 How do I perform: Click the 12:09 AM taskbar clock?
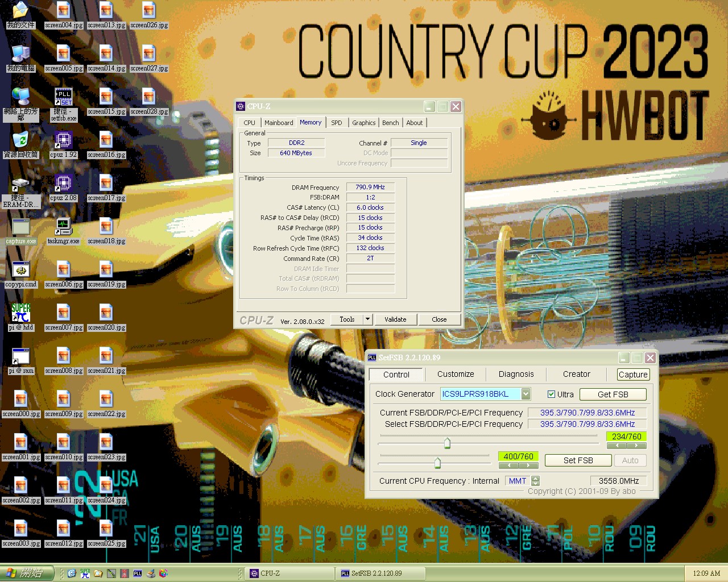click(x=706, y=573)
